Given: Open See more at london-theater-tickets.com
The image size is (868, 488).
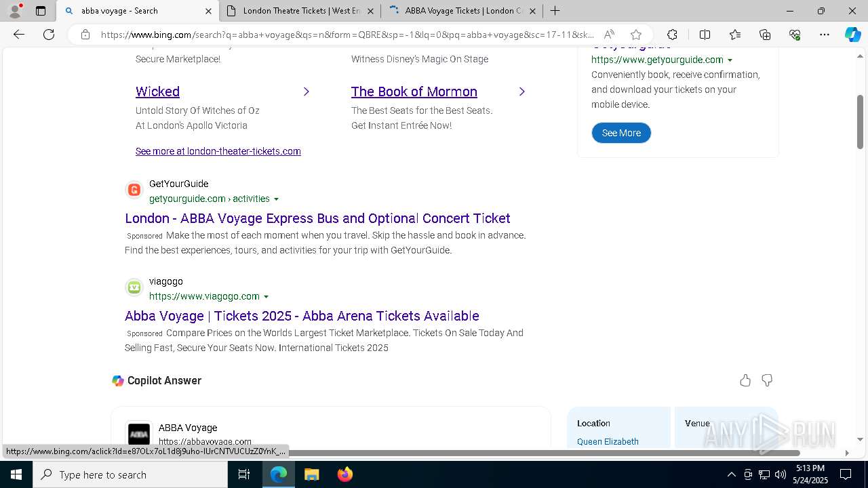Looking at the screenshot, I should point(218,151).
